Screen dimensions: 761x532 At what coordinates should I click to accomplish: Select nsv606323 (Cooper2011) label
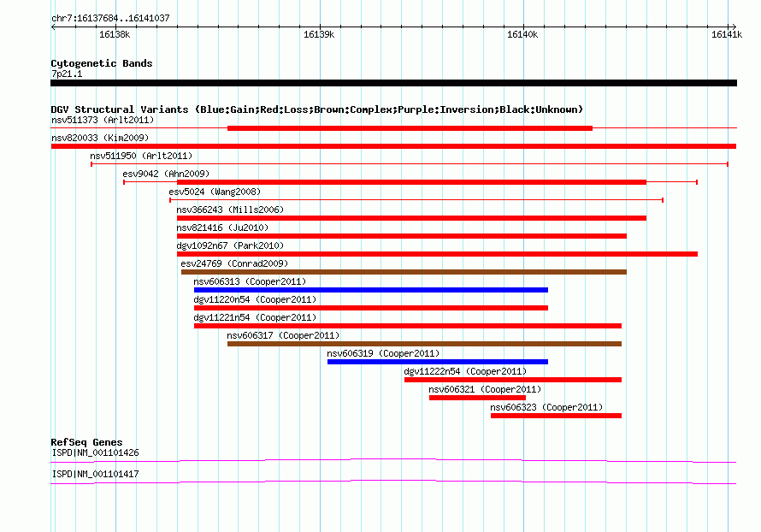click(x=546, y=407)
